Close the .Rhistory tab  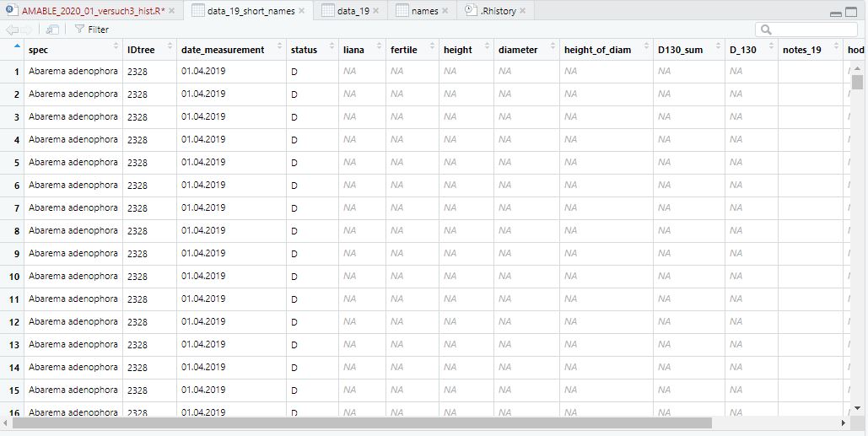523,11
